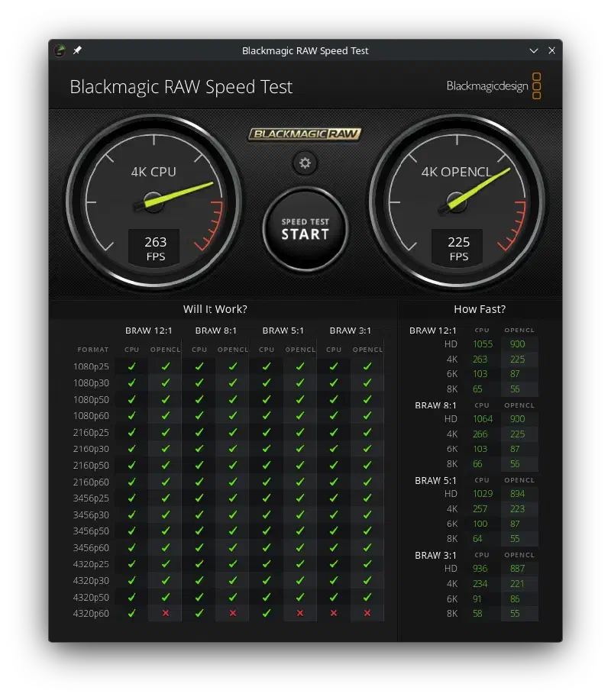Click BRAW 12:1 8K CPU value 65
The image size is (611, 700).
click(x=477, y=389)
